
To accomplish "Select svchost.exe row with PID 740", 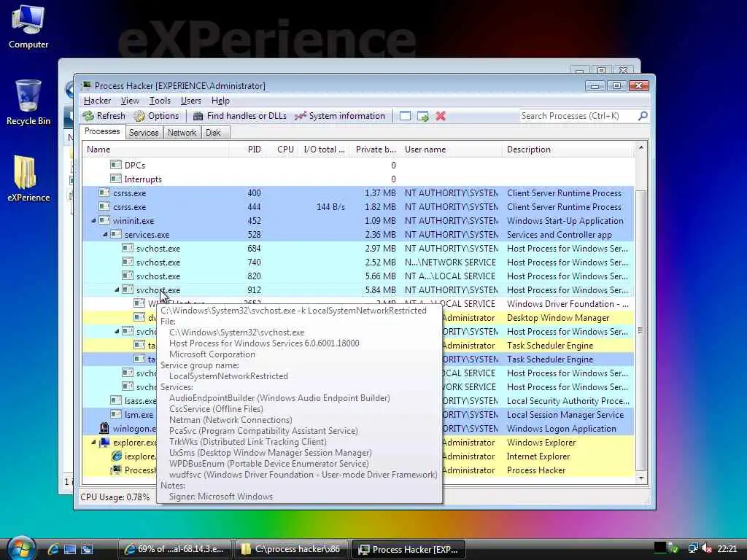I will click(358, 262).
